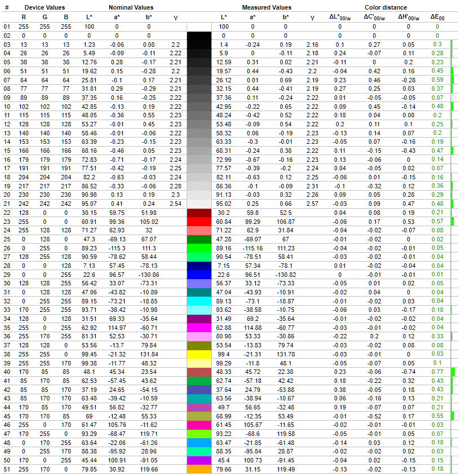461x476 pixels.
Task: Click the Measured Values column group header
Action: coord(267,7)
